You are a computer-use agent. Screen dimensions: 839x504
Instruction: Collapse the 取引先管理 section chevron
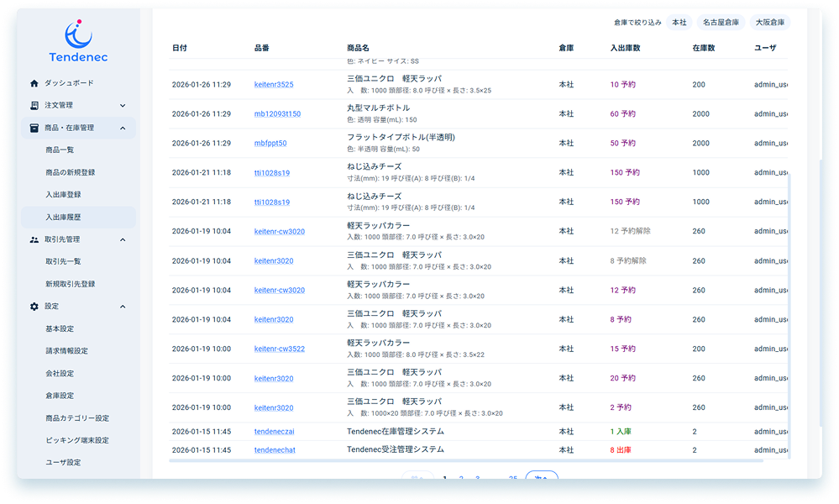pos(123,239)
